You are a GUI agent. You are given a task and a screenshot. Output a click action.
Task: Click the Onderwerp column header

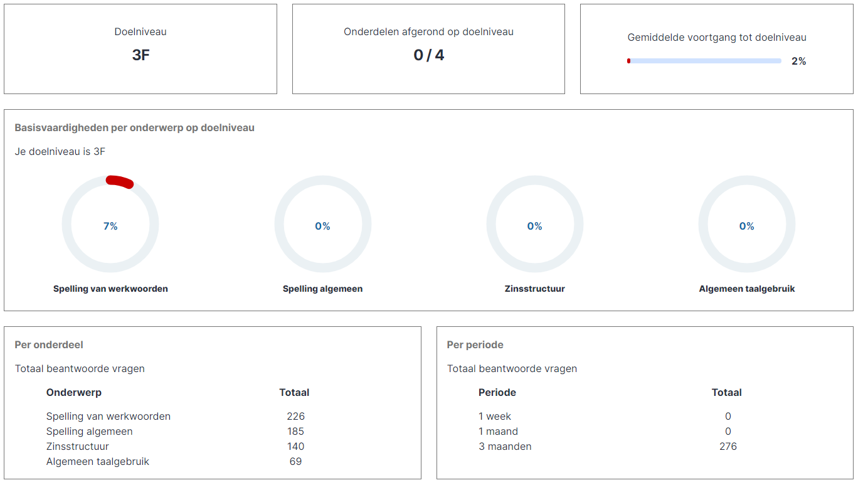click(73, 393)
